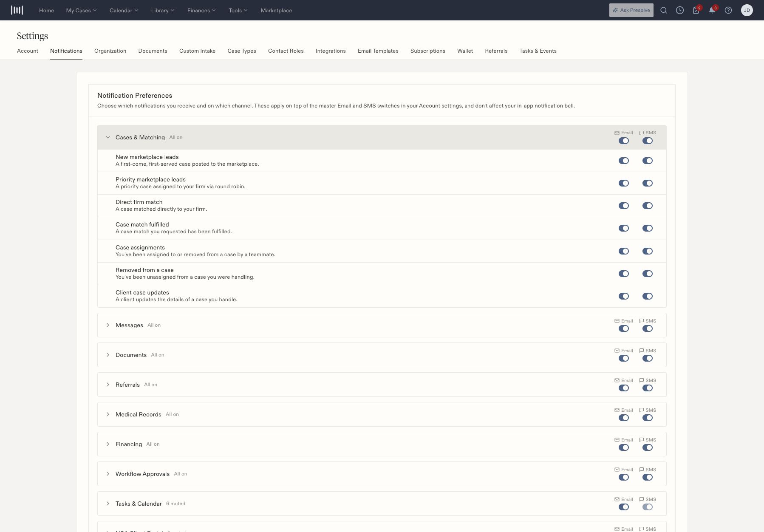The image size is (764, 532).
Task: Switch to the Integrations tab
Action: (331, 51)
